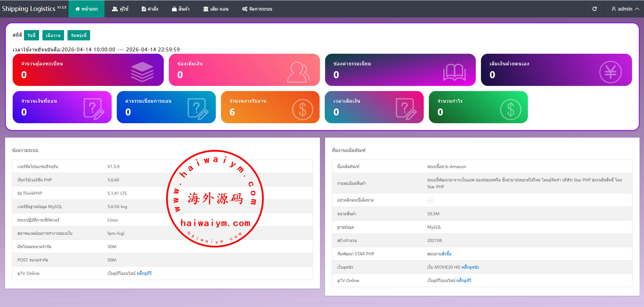
Task: Click the dollar icon on green จำนวนกำไร card
Action: point(510,110)
